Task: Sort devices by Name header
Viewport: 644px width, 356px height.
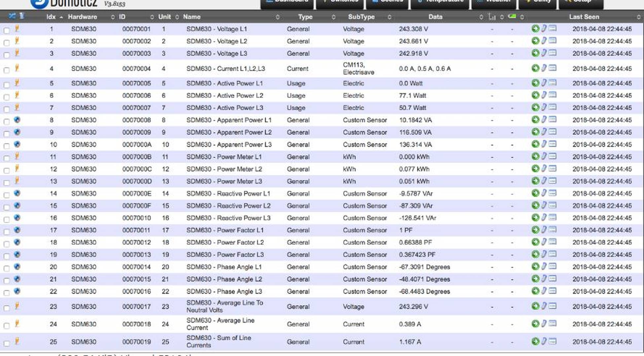Action: (192, 17)
